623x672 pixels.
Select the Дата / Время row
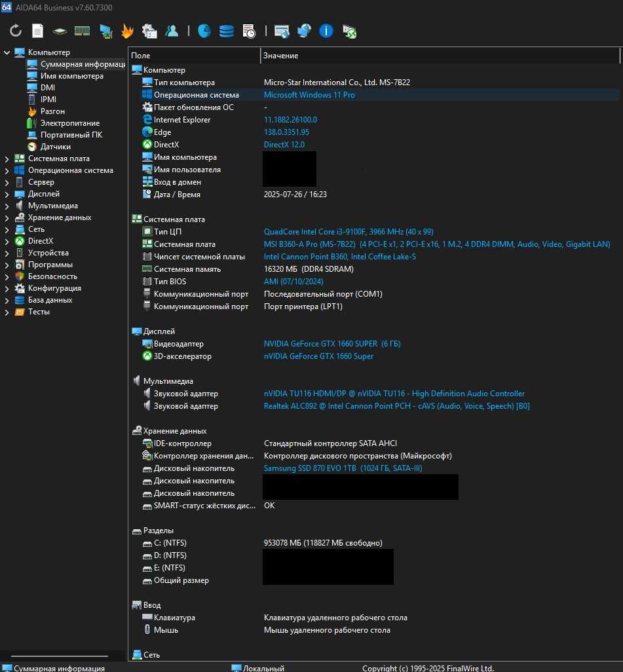point(375,194)
